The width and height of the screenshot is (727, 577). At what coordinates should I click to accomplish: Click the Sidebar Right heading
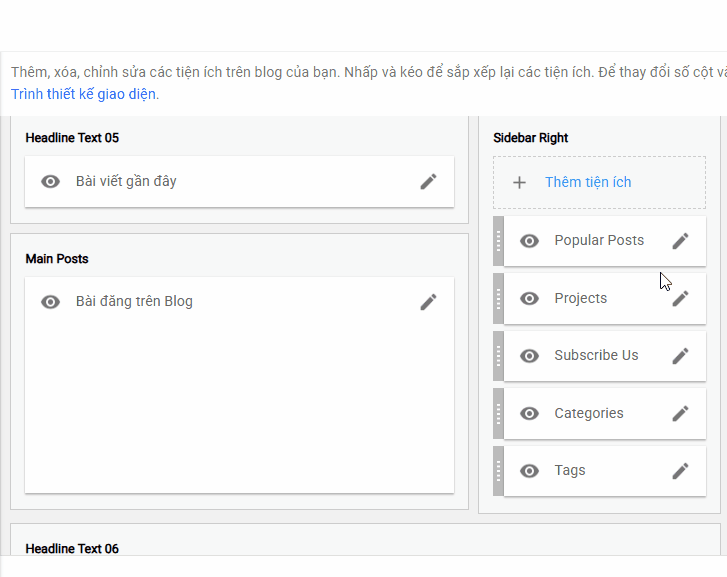[x=530, y=138]
